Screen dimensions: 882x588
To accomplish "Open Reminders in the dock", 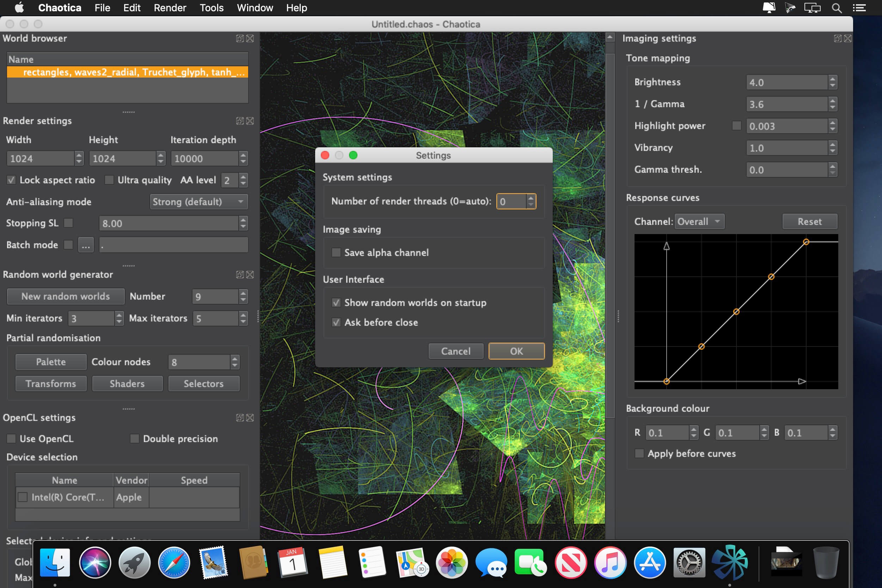I will pyautogui.click(x=372, y=563).
